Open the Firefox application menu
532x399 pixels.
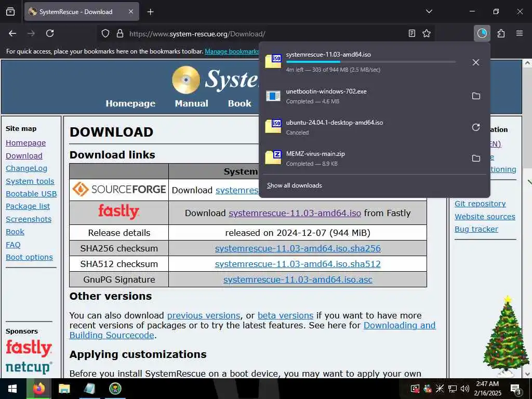pos(520,33)
